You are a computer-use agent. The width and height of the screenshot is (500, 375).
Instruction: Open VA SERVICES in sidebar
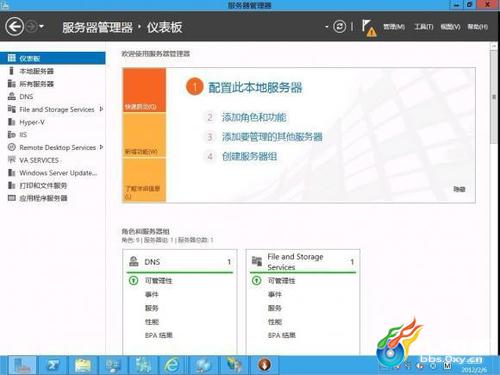tap(39, 160)
